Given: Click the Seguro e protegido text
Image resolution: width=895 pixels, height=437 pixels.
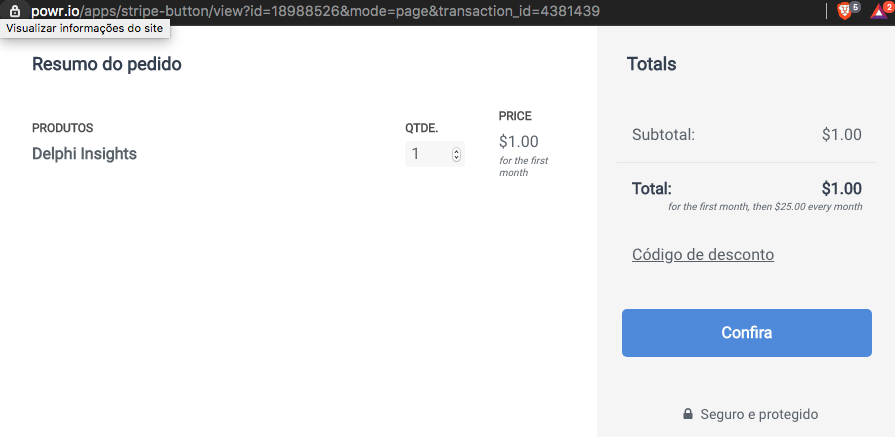Looking at the screenshot, I should click(759, 414).
